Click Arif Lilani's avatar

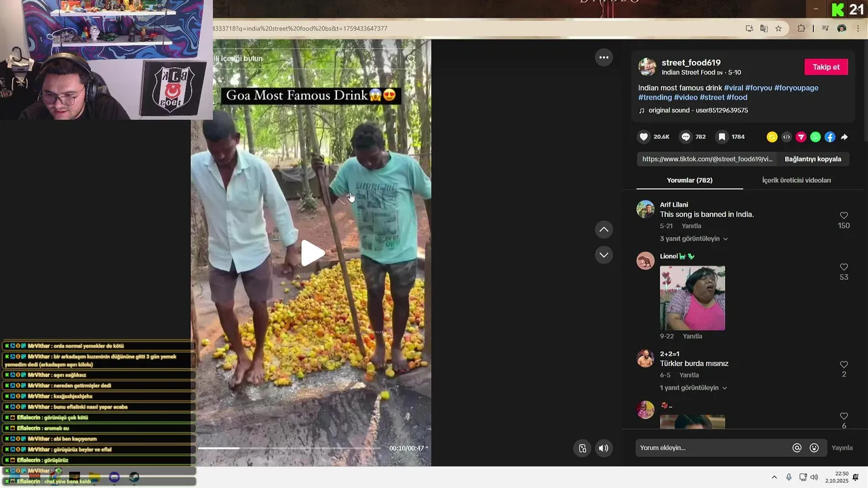point(646,209)
